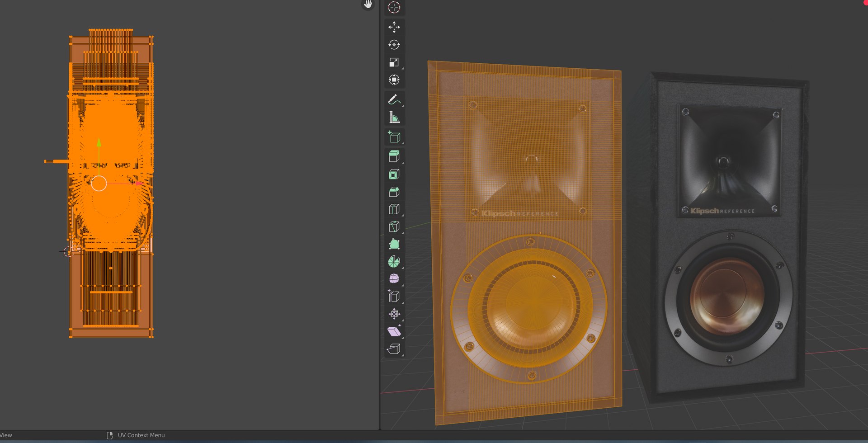Click the white circle gizmo handle in UV editor

(x=99, y=184)
